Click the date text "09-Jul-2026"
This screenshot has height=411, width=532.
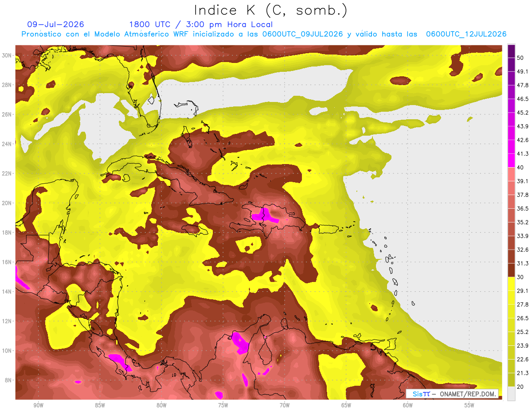tap(56, 24)
